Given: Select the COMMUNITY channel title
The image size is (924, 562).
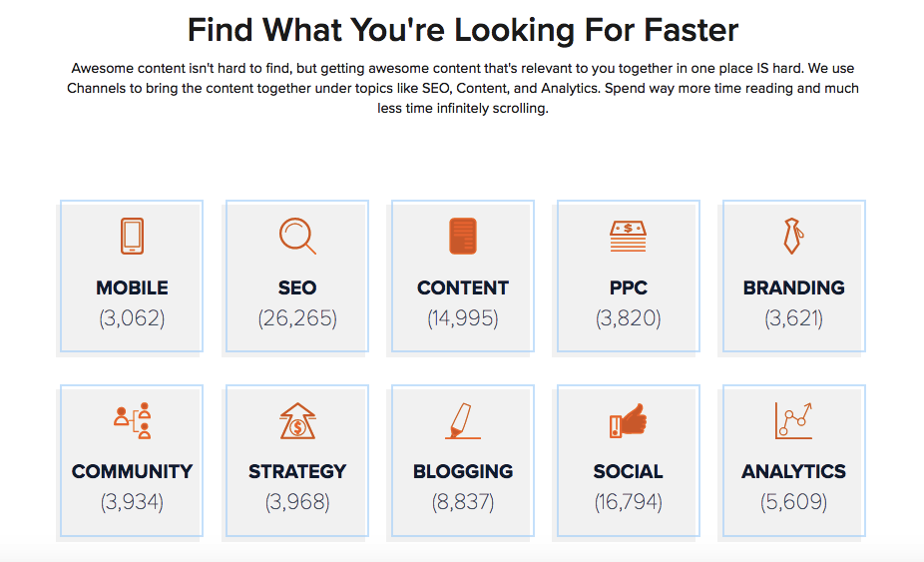Looking at the screenshot, I should [x=132, y=471].
